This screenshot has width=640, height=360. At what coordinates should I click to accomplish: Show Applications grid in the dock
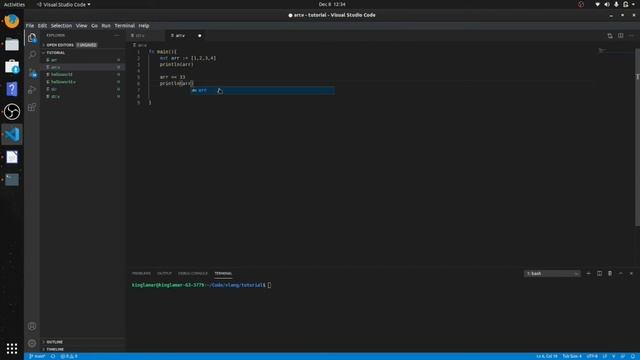(x=12, y=348)
